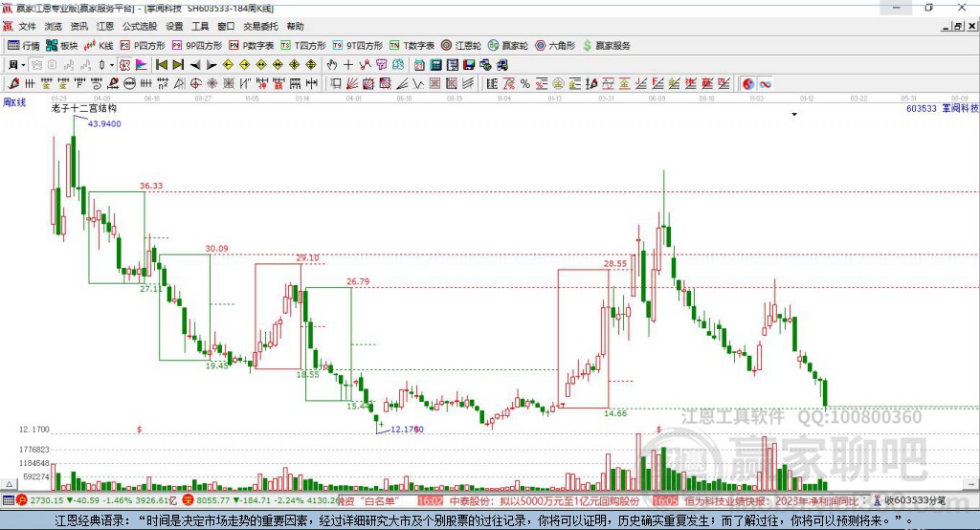The image size is (980, 530).
Task: Open 赢家服务 dollar-sign service
Action: [x=606, y=46]
